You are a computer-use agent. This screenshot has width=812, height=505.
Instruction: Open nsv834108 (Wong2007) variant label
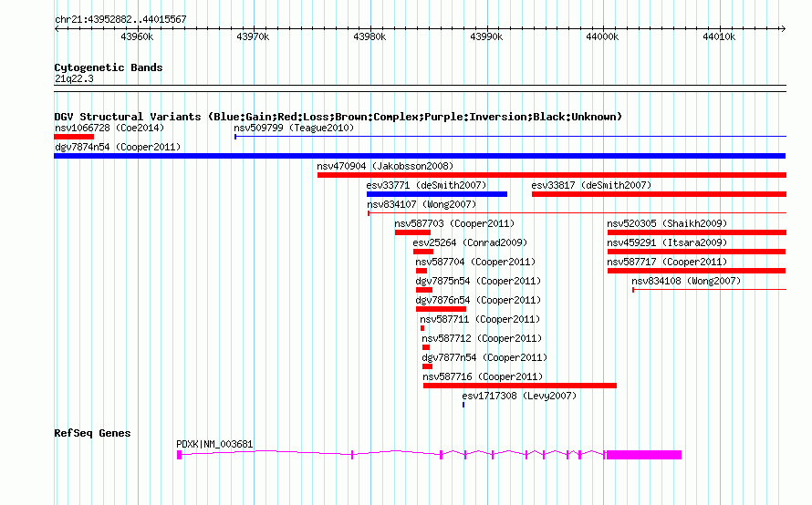point(686,281)
